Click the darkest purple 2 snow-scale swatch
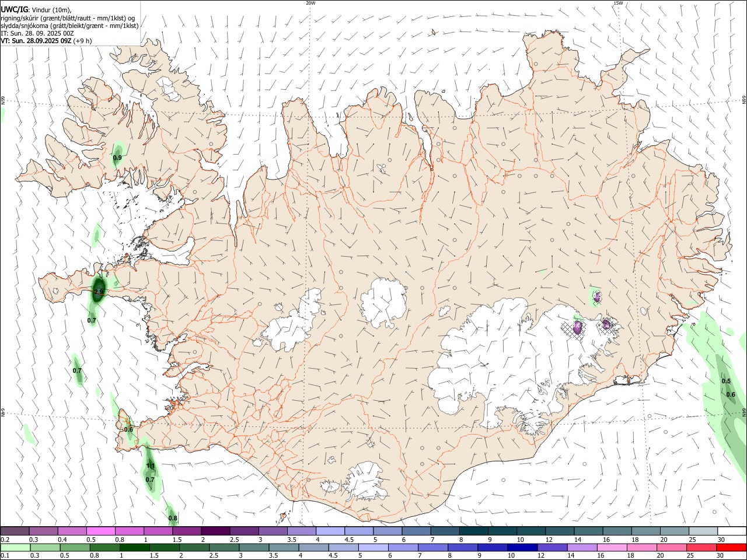 point(215,531)
